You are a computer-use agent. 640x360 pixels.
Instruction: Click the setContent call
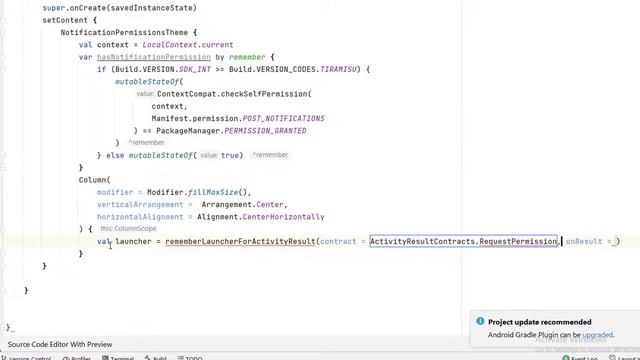tap(65, 20)
